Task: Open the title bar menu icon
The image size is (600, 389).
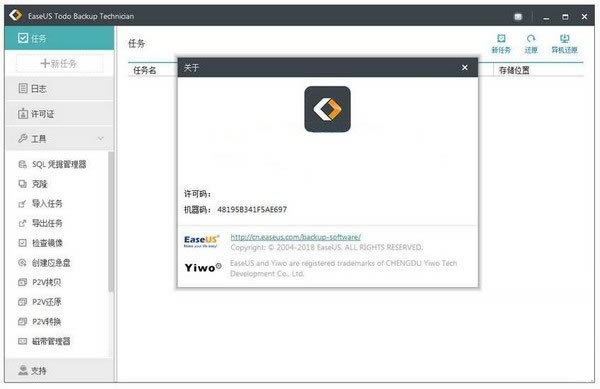Action: (518, 16)
